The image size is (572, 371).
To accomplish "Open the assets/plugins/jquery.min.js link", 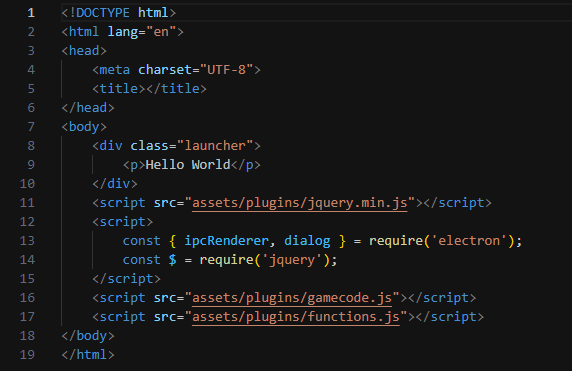I will [x=299, y=203].
